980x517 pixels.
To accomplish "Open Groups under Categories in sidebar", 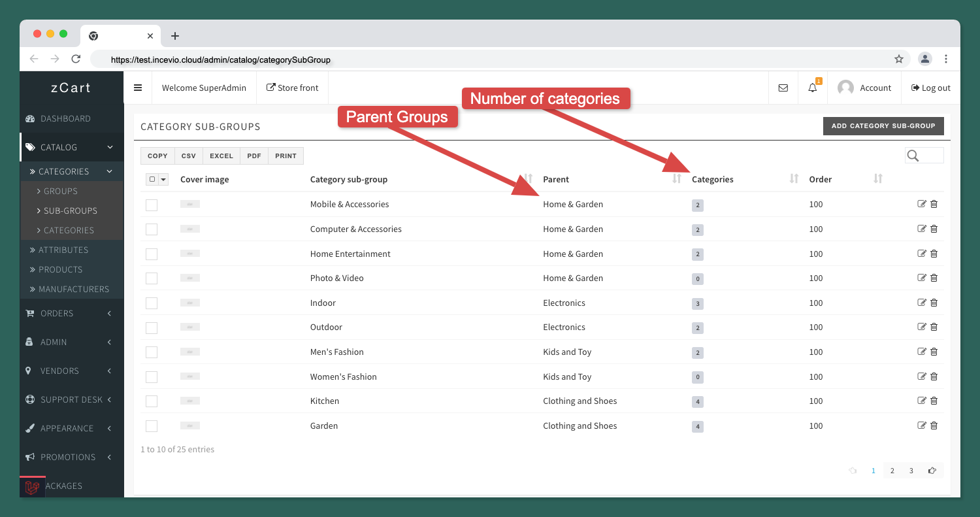I will pyautogui.click(x=61, y=192).
